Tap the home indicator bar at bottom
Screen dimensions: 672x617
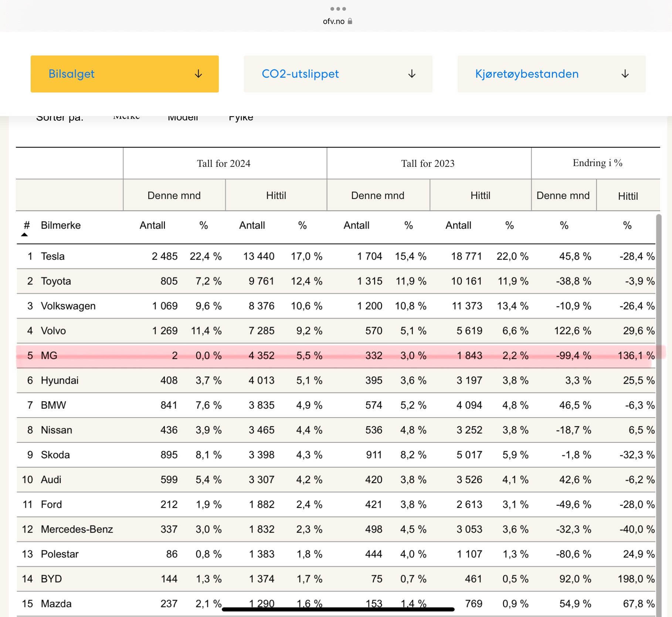[x=338, y=609]
